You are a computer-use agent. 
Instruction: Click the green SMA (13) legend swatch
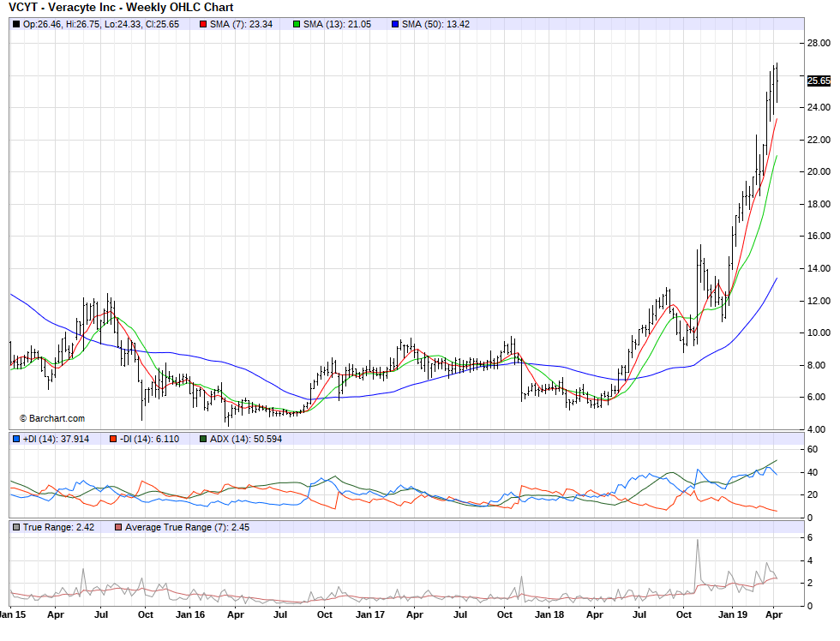click(297, 24)
